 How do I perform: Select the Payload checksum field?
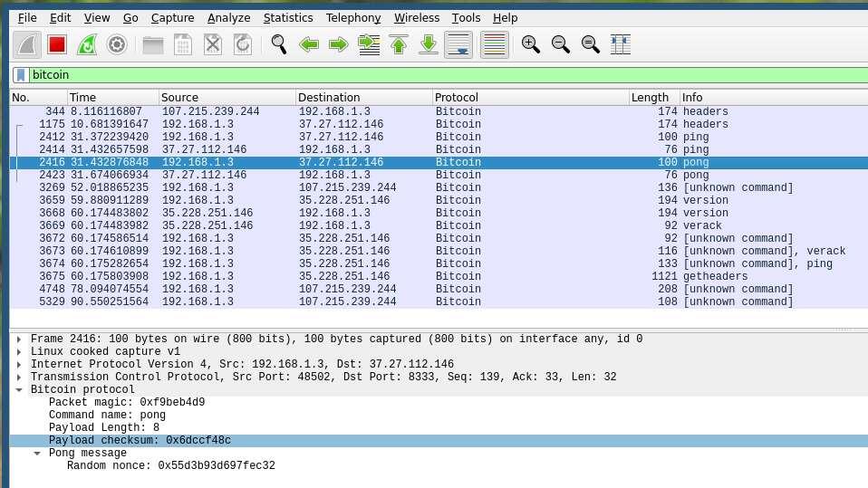click(439, 440)
